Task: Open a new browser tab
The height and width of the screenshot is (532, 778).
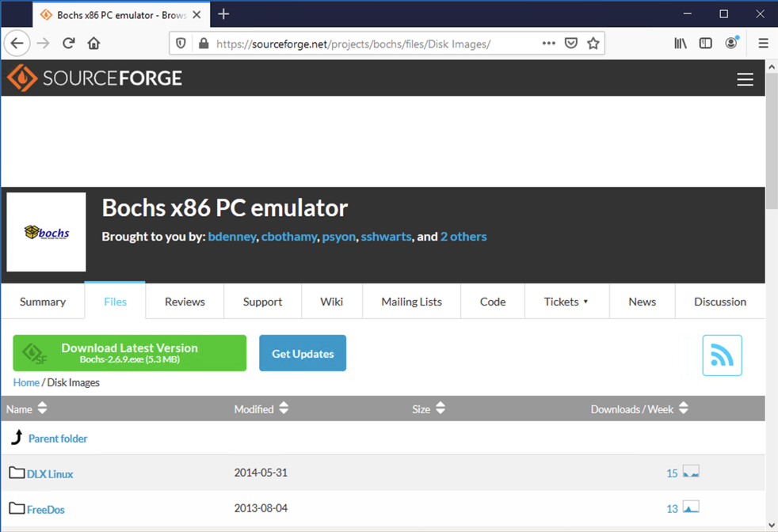Action: pyautogui.click(x=223, y=14)
